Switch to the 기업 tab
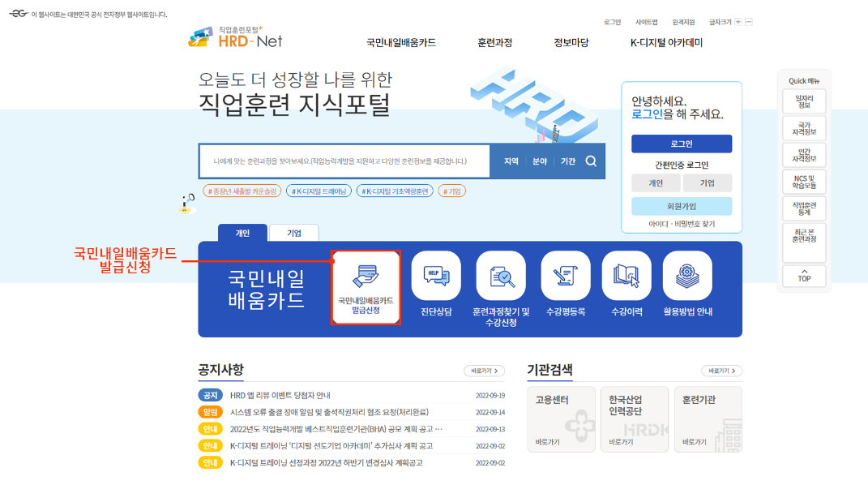 pyautogui.click(x=294, y=233)
